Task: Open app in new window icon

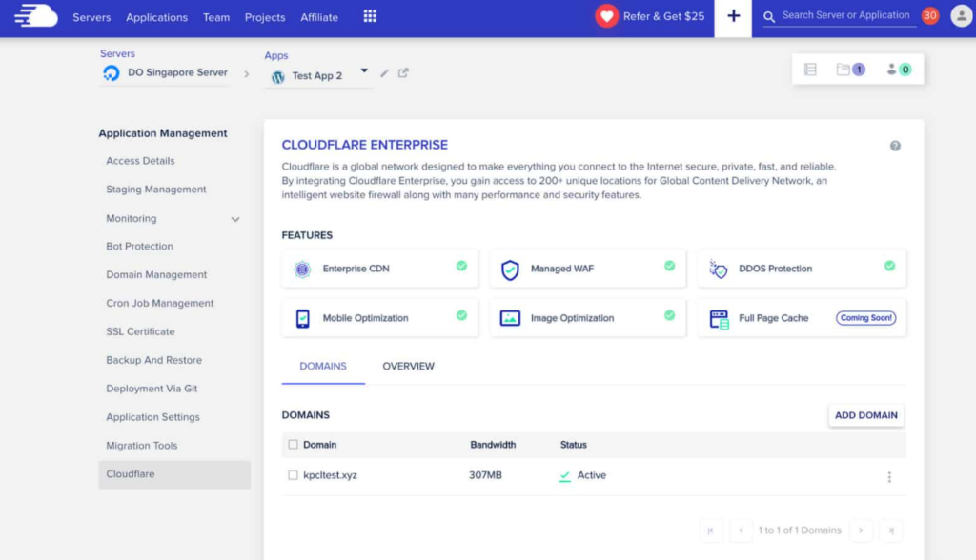Action: (403, 72)
